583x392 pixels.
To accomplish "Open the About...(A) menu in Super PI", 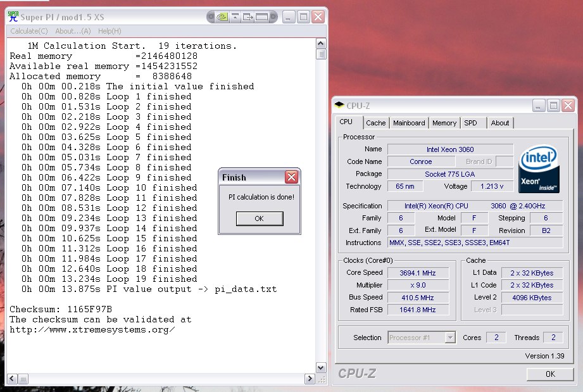I will (x=73, y=31).
